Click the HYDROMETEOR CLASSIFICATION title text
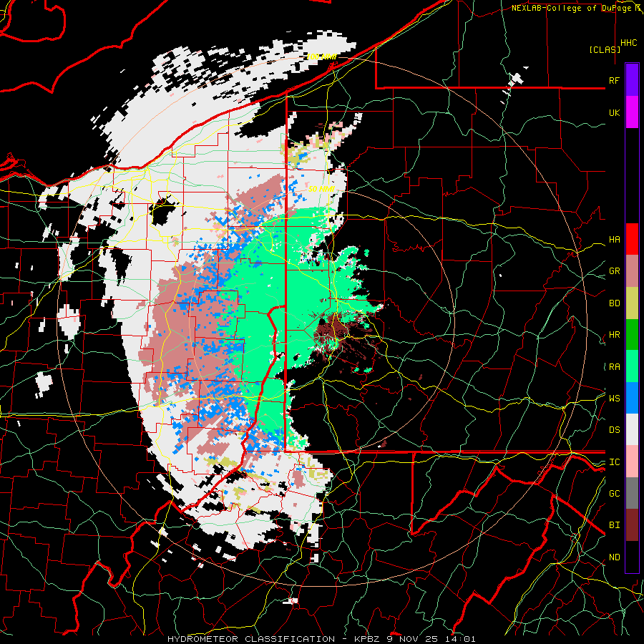Viewport: 644px width, 644px height. coord(251,639)
